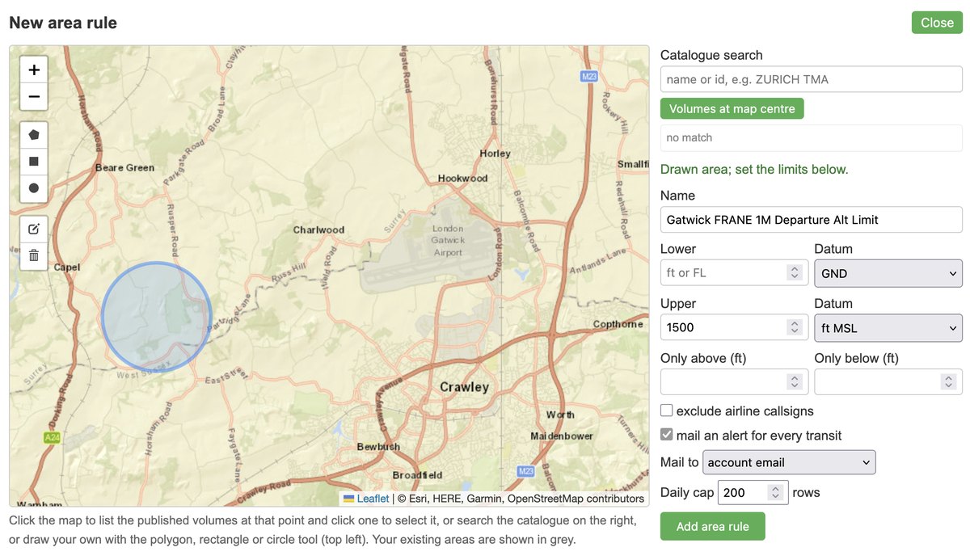Image resolution: width=970 pixels, height=560 pixels.
Task: Click the drawn blue circle area
Action: [x=156, y=317]
